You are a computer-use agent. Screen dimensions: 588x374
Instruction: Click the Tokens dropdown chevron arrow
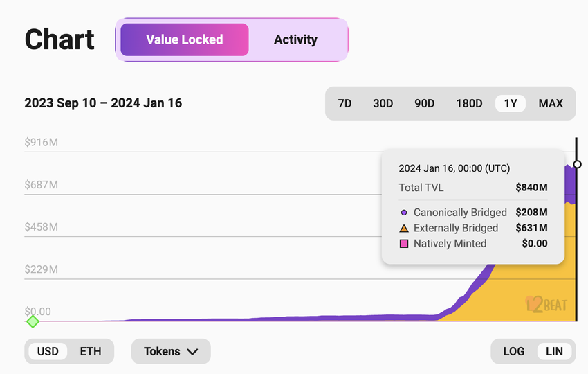pos(192,352)
